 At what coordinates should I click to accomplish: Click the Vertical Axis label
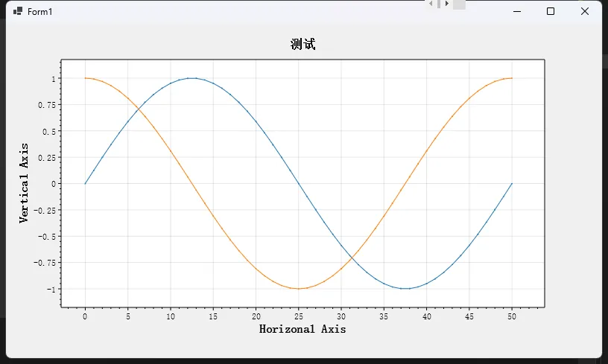(24, 183)
